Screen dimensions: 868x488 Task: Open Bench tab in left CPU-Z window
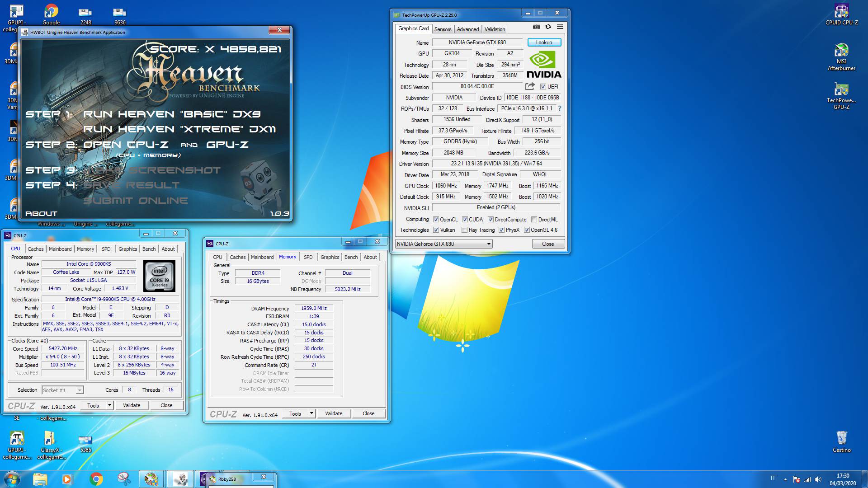[x=149, y=249]
